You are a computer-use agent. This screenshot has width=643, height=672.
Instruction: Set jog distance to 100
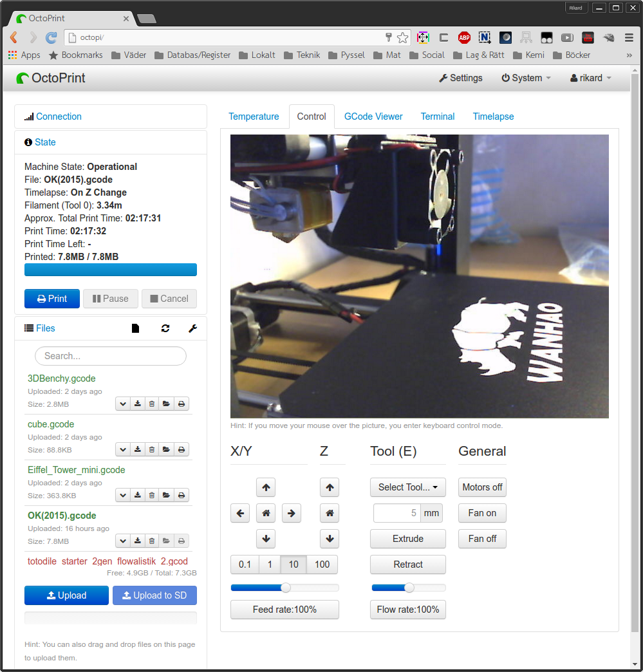coord(322,565)
